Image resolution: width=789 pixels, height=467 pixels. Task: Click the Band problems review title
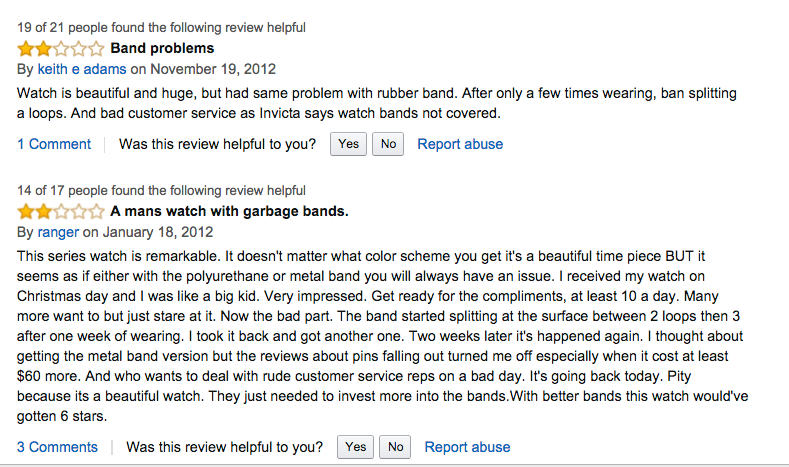tap(162, 48)
